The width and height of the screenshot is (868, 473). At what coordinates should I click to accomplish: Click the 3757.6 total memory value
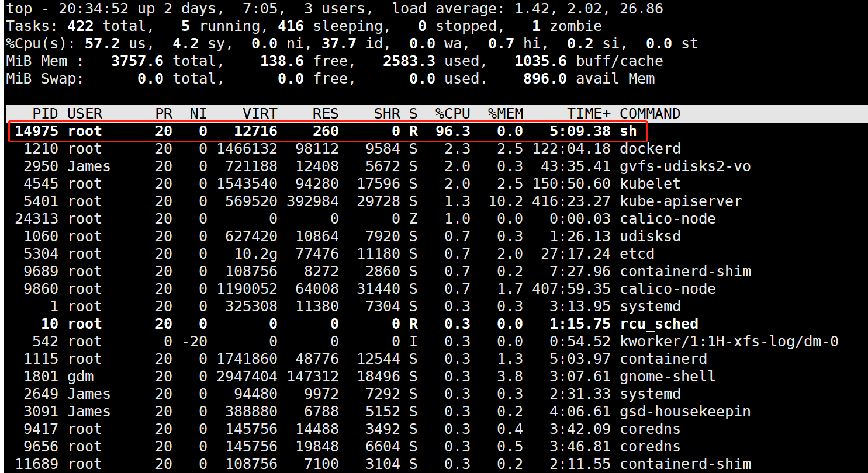137,61
